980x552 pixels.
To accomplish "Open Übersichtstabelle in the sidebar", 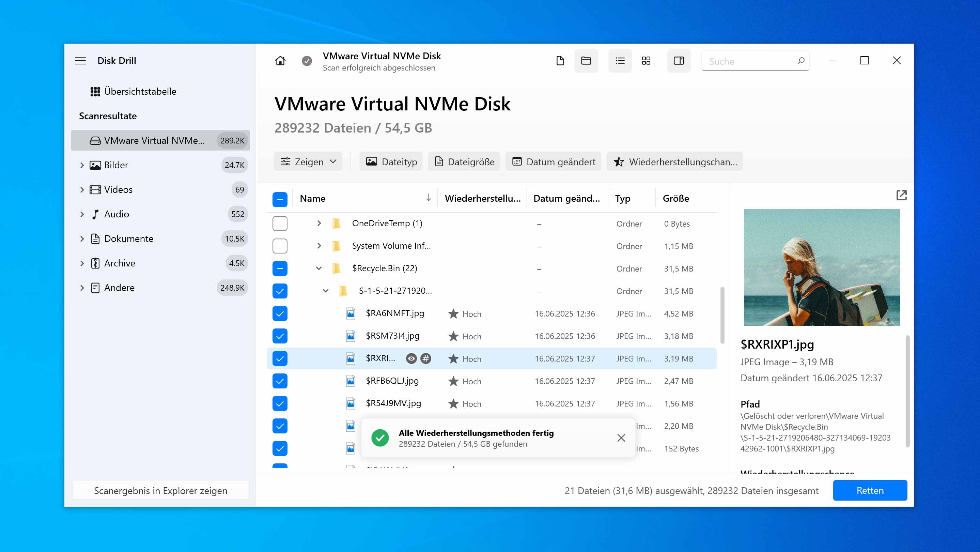I will (x=133, y=91).
